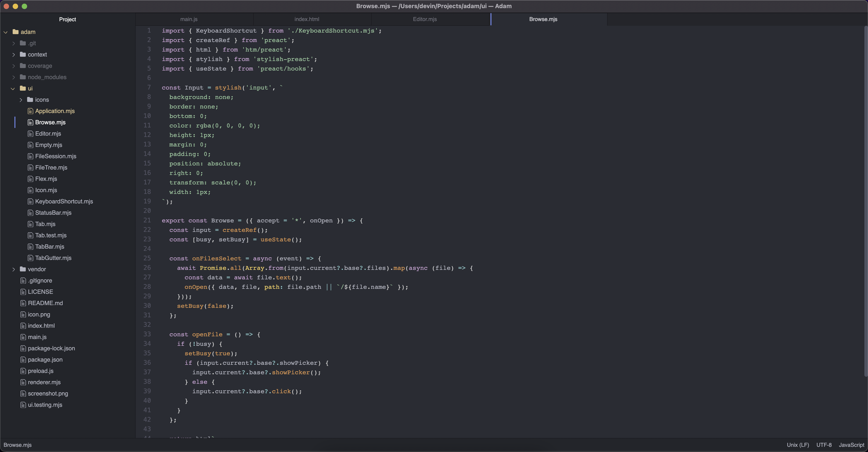
Task: Click the .git folder icon
Action: 23,43
